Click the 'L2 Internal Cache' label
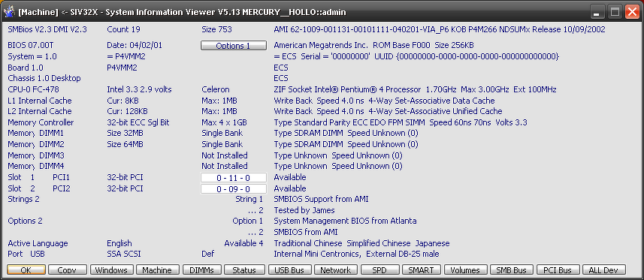 tap(39, 111)
